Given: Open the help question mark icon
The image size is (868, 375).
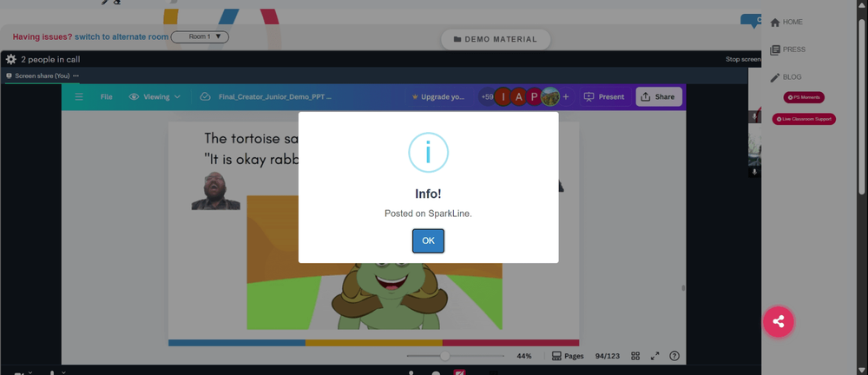Looking at the screenshot, I should point(674,356).
